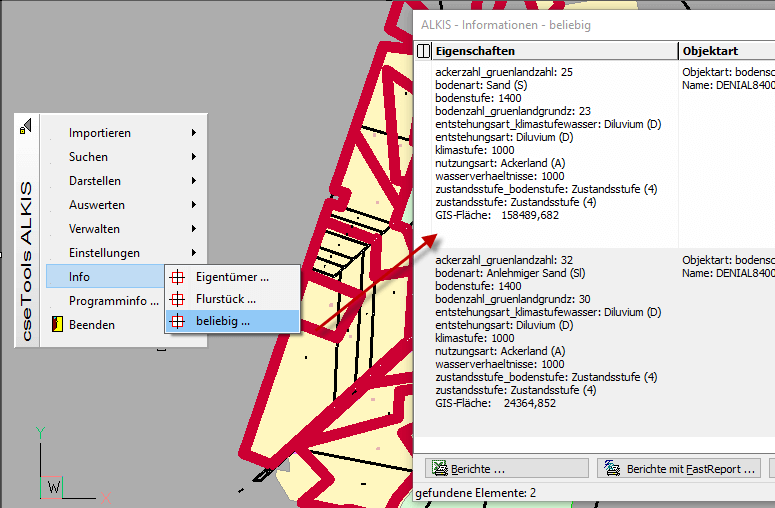Click the column chooser icon left of Eigenschaften

click(x=424, y=50)
